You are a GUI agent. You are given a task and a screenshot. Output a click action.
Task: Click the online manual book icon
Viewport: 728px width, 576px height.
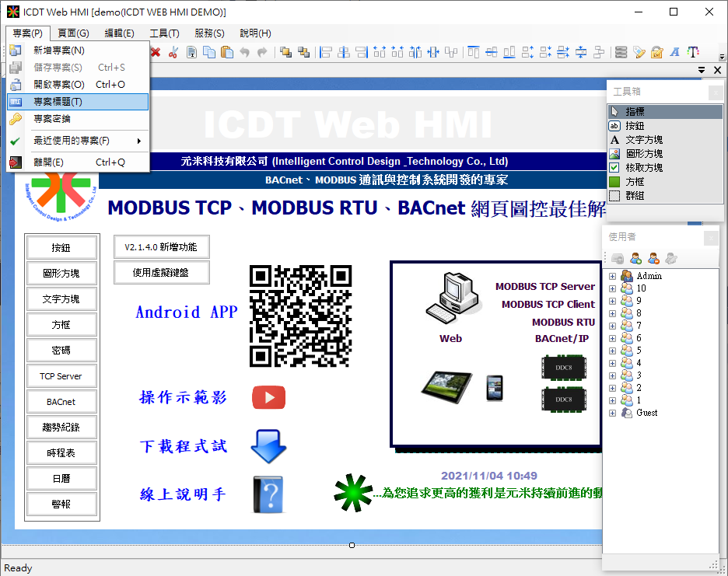[268, 494]
